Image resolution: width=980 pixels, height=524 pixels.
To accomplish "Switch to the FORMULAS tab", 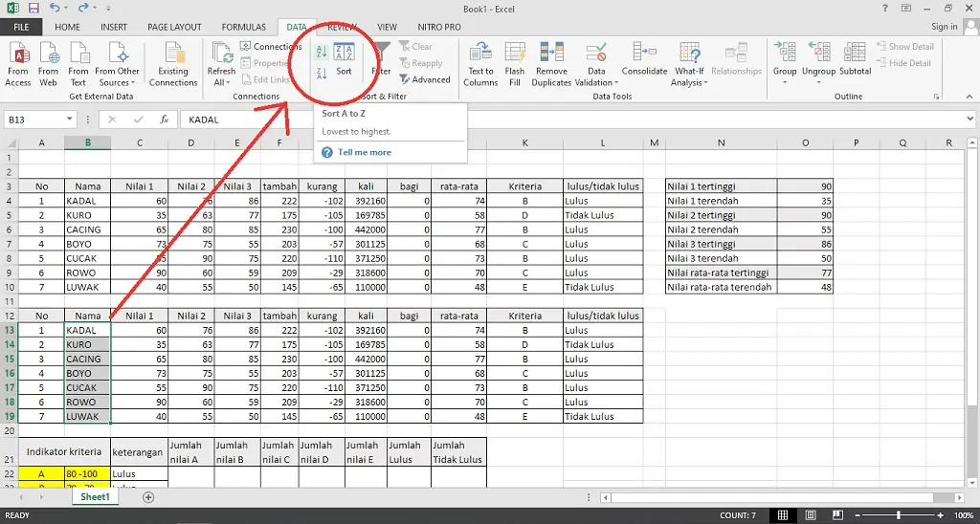I will pos(244,27).
